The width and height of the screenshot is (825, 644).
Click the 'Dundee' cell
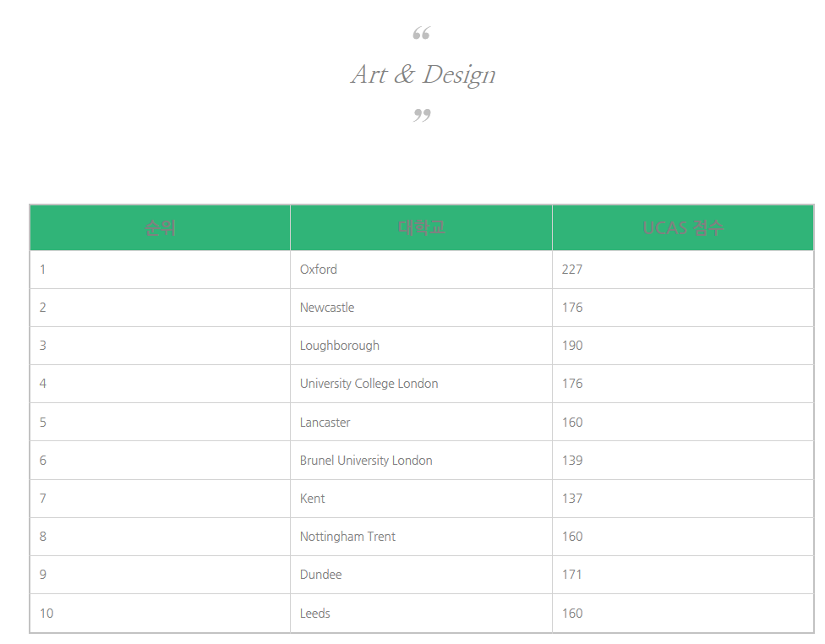pyautogui.click(x=421, y=575)
